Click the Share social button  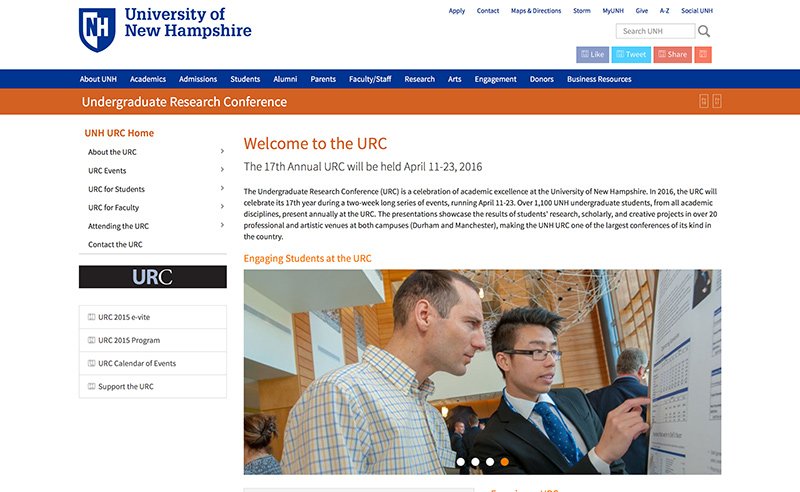click(x=672, y=55)
